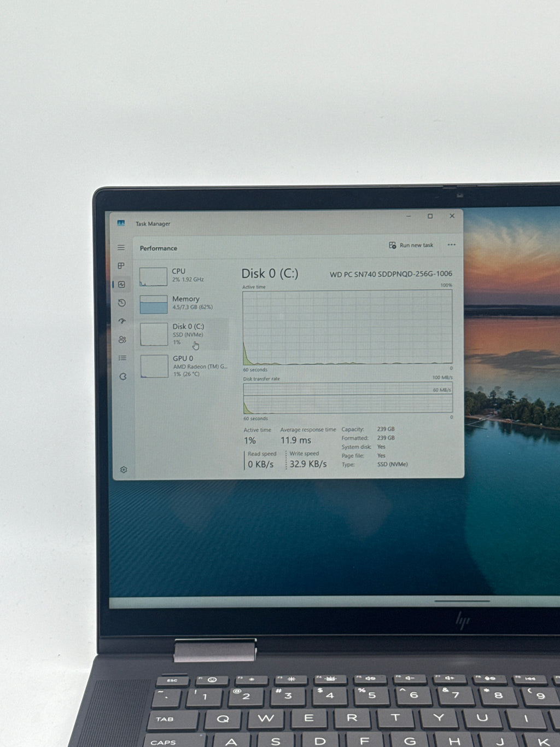Maximize the Task Manager window
The image size is (560, 747).
(x=430, y=216)
